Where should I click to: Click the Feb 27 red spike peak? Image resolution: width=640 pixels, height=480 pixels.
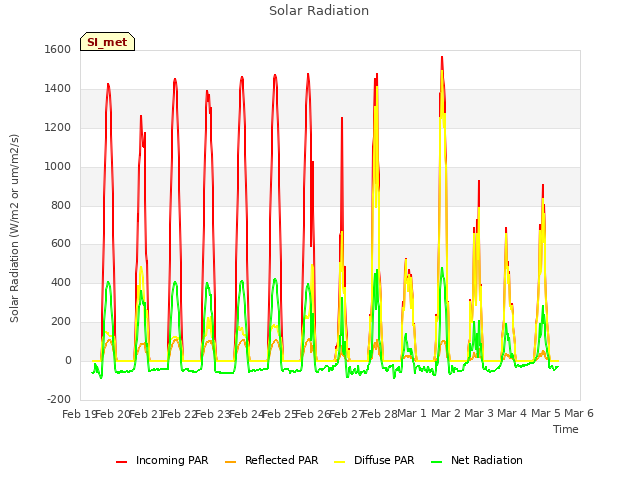[342, 118]
